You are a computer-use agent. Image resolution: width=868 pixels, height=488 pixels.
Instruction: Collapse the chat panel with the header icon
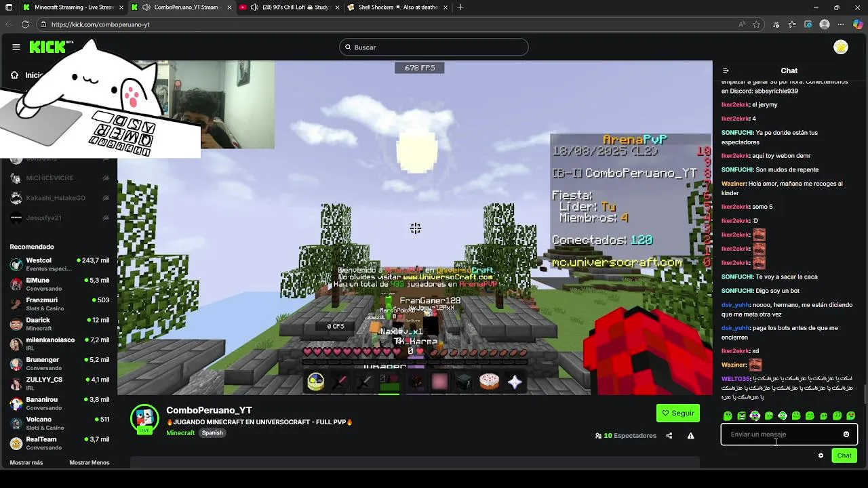726,70
